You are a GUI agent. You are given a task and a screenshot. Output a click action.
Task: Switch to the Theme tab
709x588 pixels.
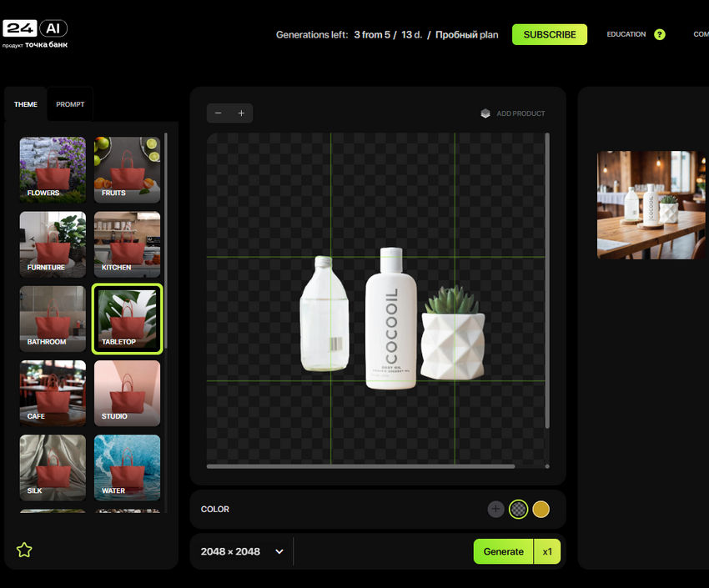pos(26,104)
